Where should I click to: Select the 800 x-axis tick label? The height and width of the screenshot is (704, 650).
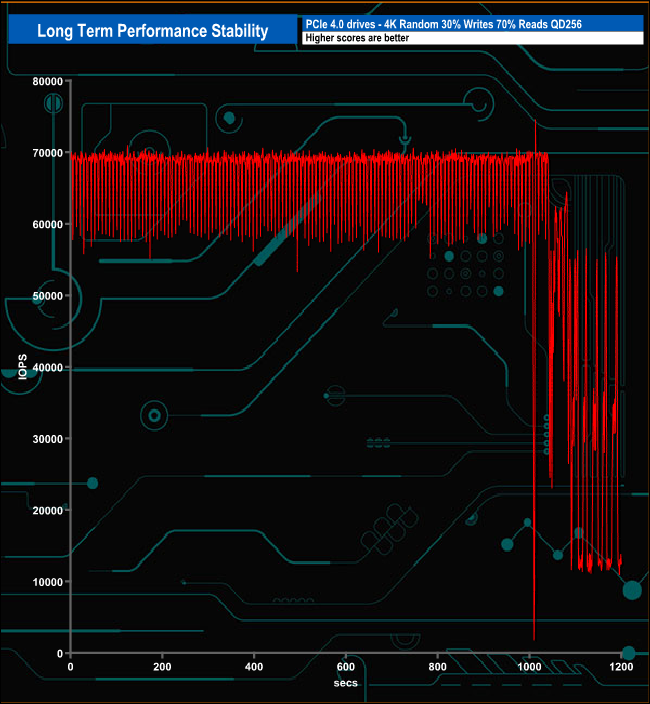438,666
